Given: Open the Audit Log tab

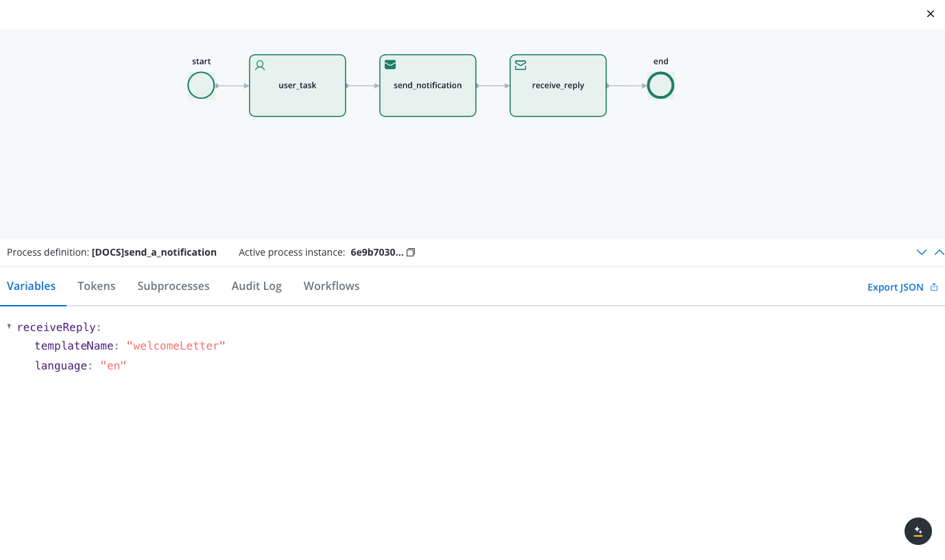Looking at the screenshot, I should tap(256, 286).
